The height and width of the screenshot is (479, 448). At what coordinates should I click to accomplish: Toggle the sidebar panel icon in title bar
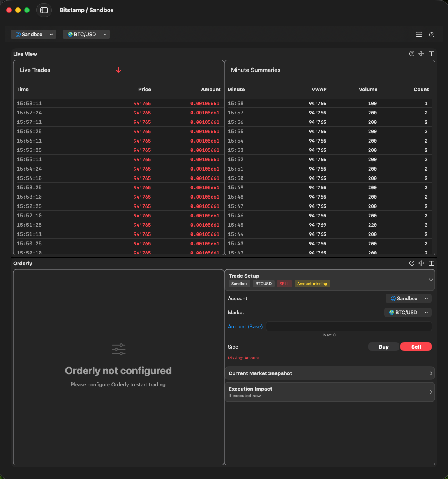(x=44, y=10)
